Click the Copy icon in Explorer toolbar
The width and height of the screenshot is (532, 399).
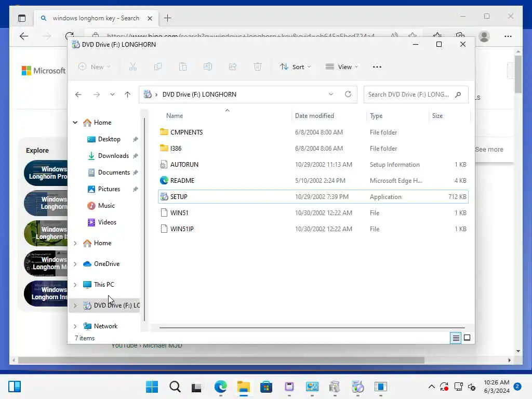158,67
